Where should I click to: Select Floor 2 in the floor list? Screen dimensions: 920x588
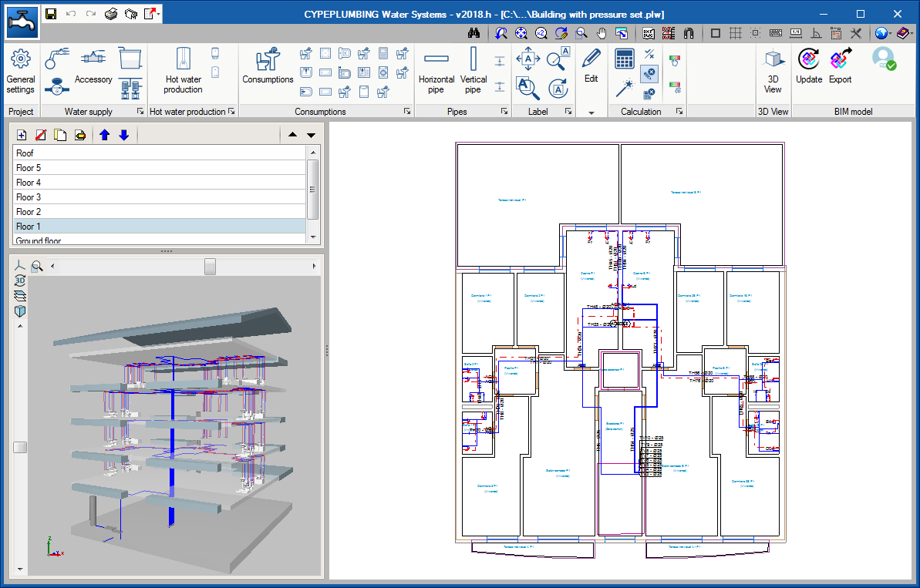pos(159,212)
